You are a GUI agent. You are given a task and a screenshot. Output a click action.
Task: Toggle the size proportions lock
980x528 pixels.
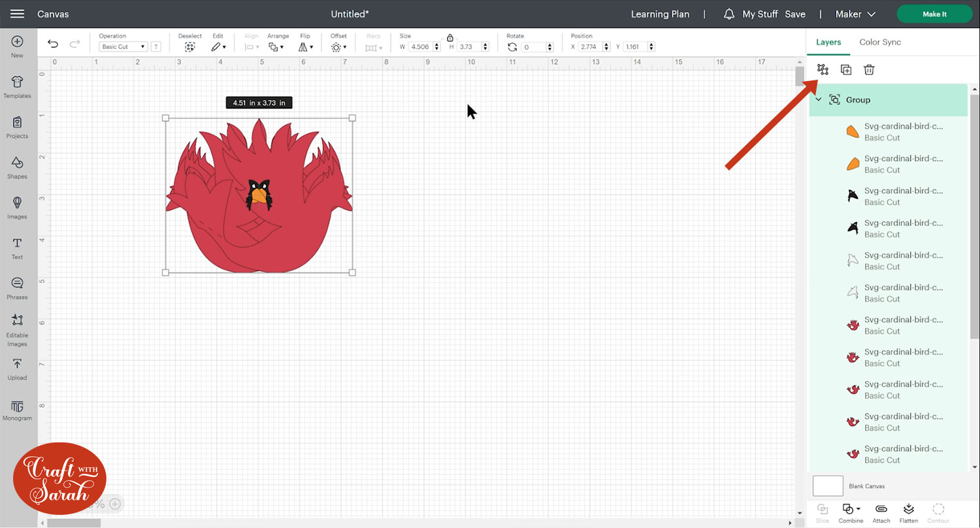coord(449,38)
